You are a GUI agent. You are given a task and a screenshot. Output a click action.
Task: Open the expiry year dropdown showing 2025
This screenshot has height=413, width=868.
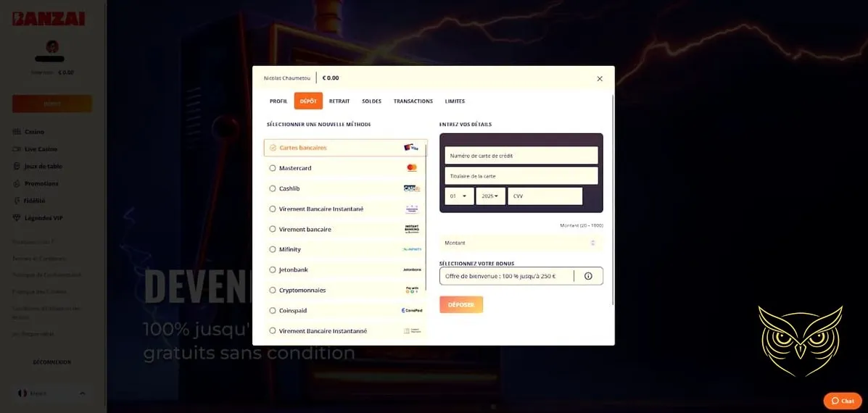490,196
